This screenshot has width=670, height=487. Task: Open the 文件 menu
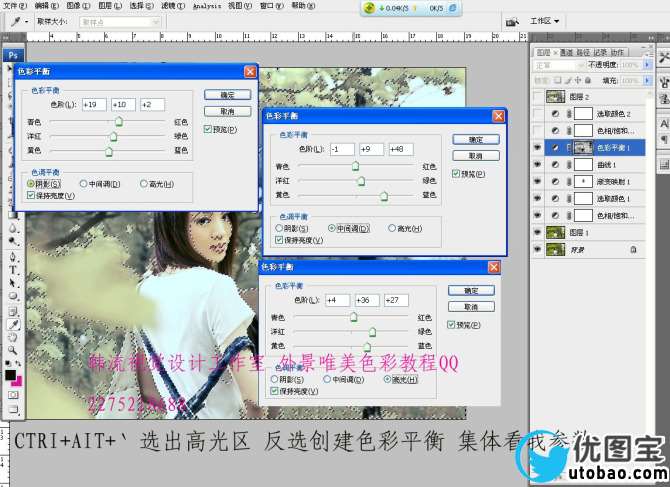pyautogui.click(x=15, y=6)
